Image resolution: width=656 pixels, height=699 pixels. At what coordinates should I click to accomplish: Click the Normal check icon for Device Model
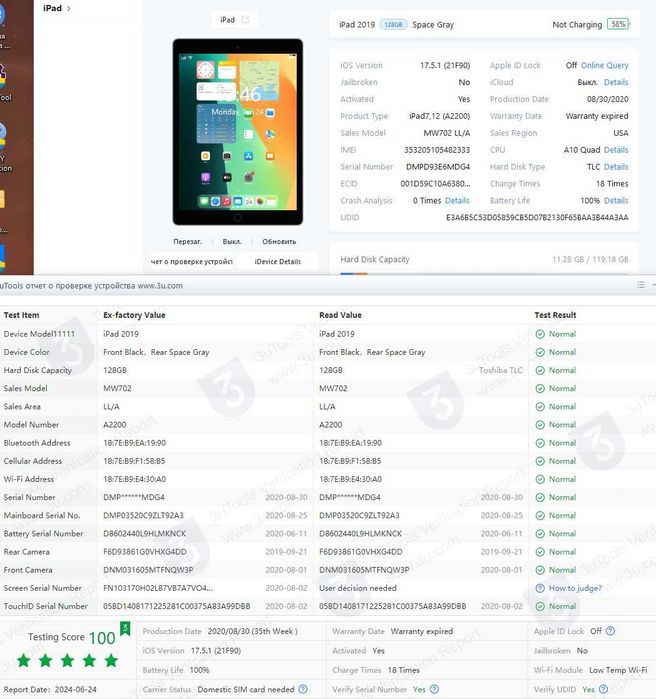pyautogui.click(x=540, y=334)
